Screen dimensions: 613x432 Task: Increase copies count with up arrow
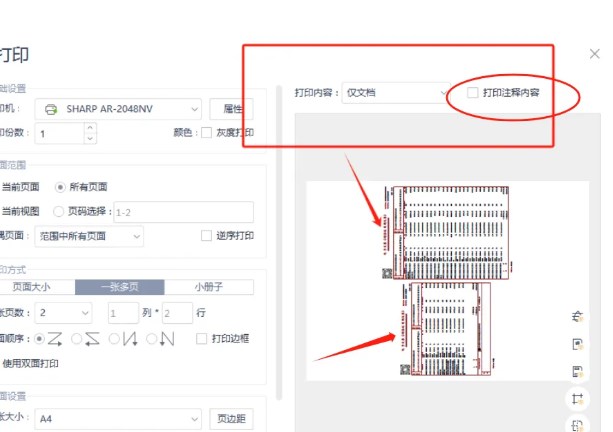[x=90, y=128]
